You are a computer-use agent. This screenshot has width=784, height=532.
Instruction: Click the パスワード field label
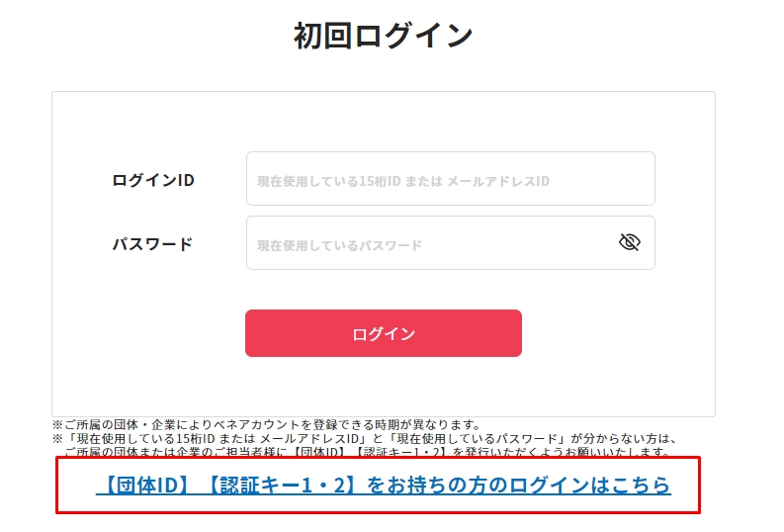click(x=152, y=244)
